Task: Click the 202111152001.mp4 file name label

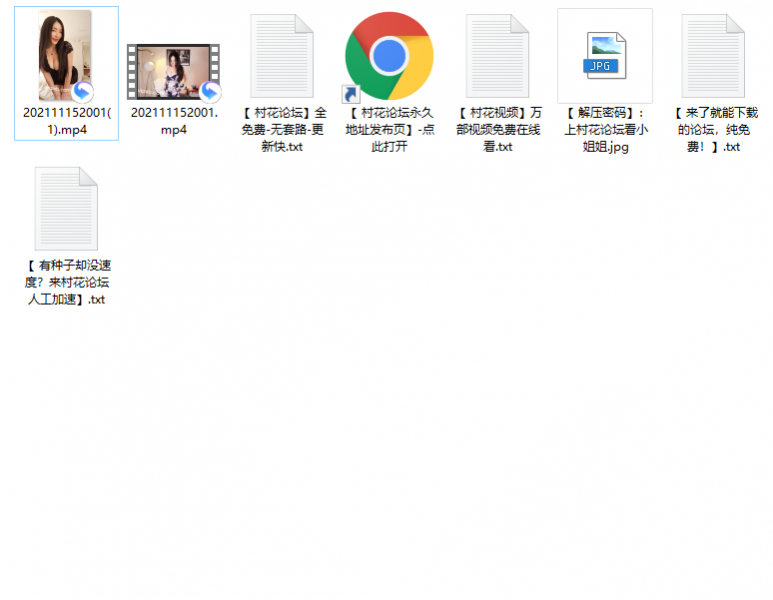Action: tap(173, 121)
